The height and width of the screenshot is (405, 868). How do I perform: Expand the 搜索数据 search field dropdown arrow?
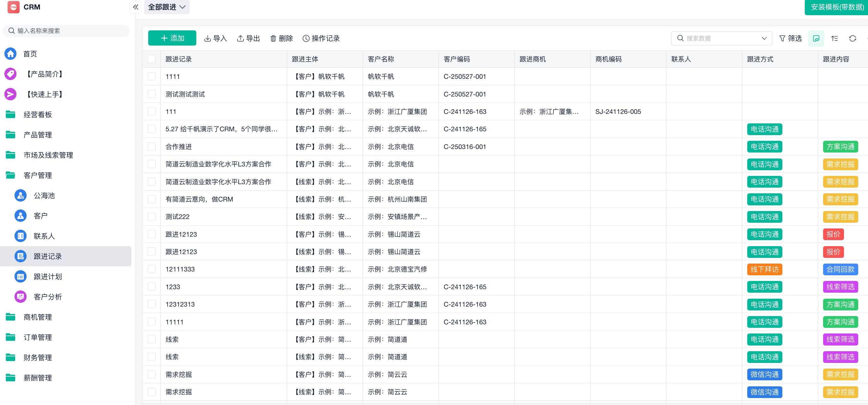point(764,38)
